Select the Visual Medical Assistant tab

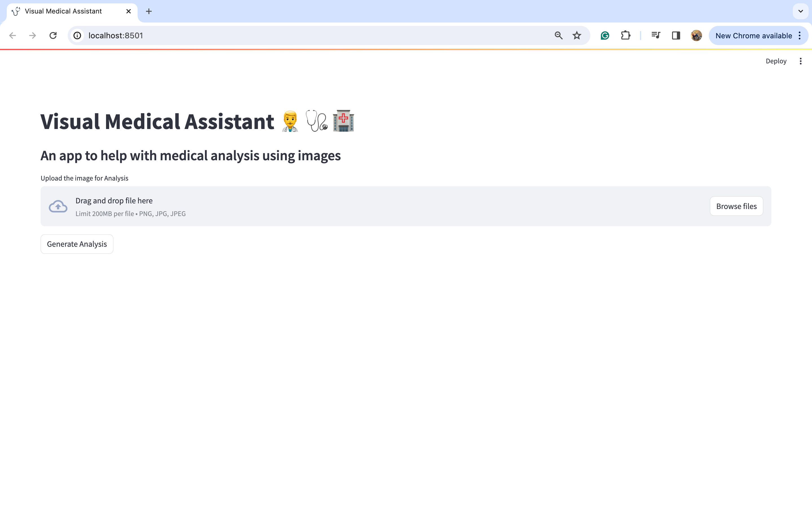click(64, 11)
